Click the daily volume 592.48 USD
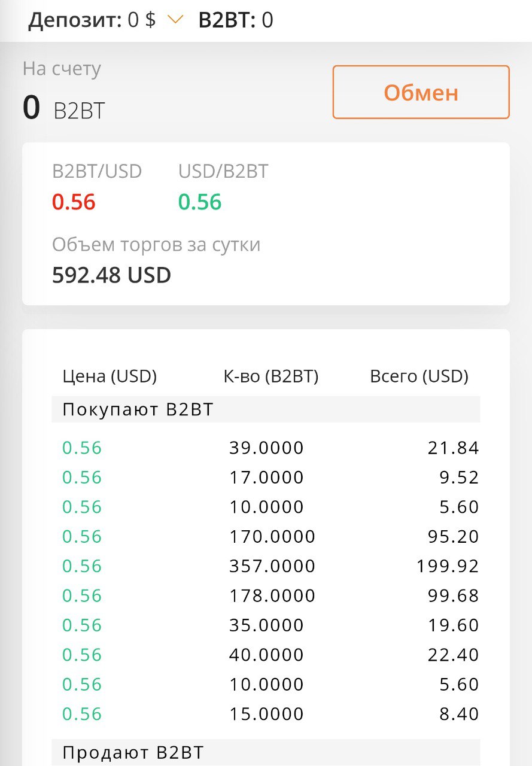 (111, 275)
